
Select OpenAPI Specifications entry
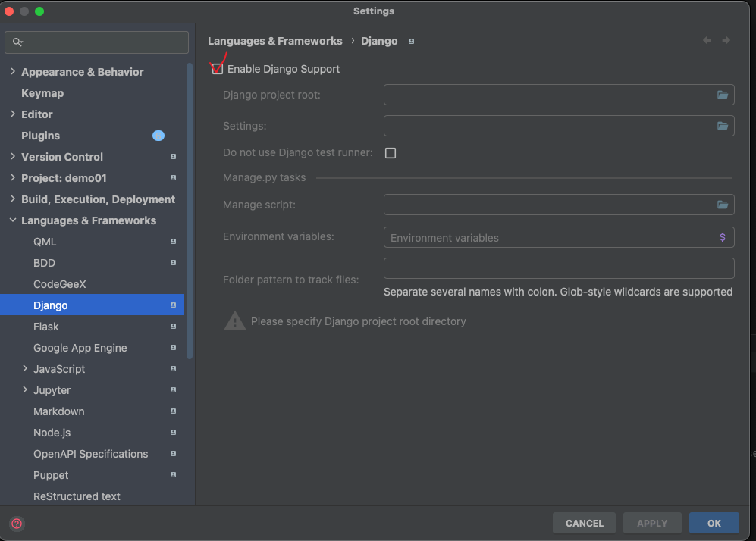(91, 454)
